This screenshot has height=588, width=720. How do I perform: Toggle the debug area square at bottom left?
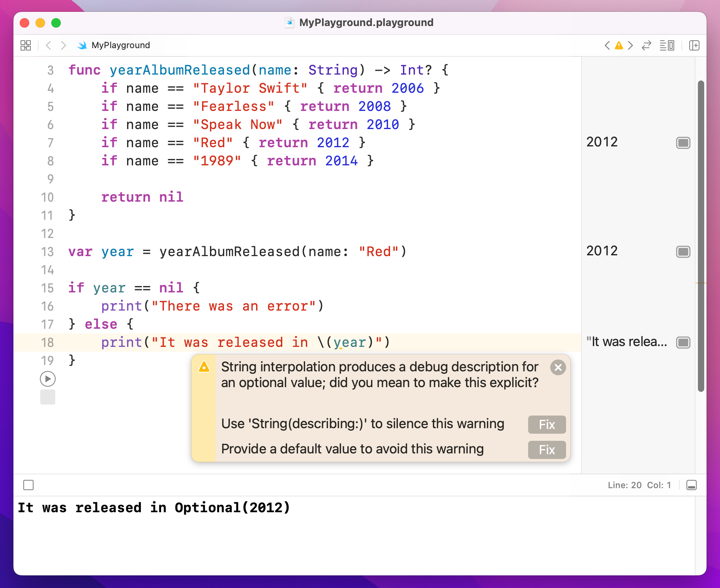point(28,485)
